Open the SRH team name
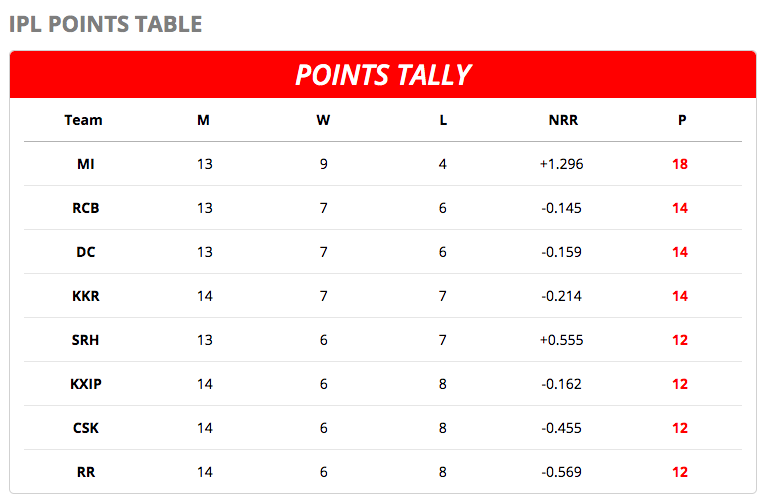The width and height of the screenshot is (766, 502). click(86, 340)
